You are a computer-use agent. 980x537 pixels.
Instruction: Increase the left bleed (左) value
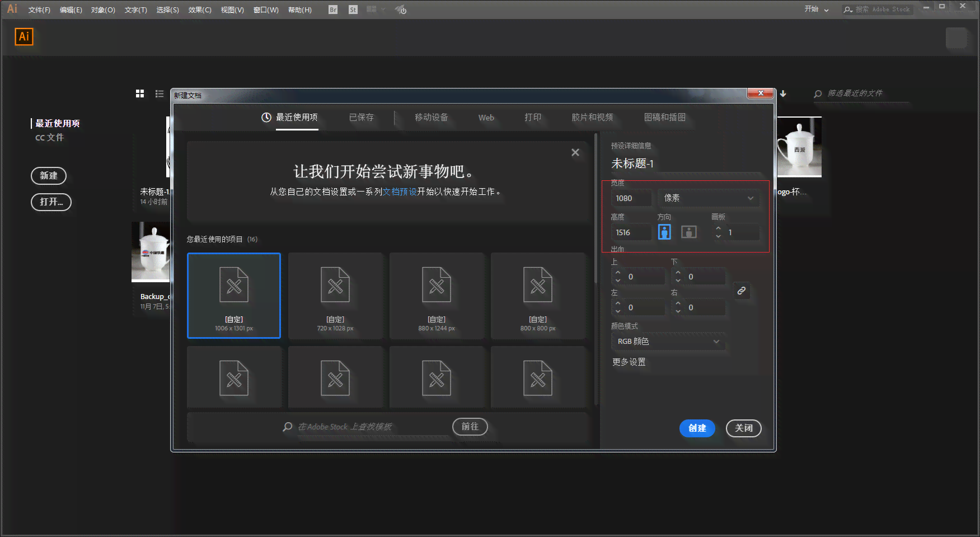coord(618,303)
